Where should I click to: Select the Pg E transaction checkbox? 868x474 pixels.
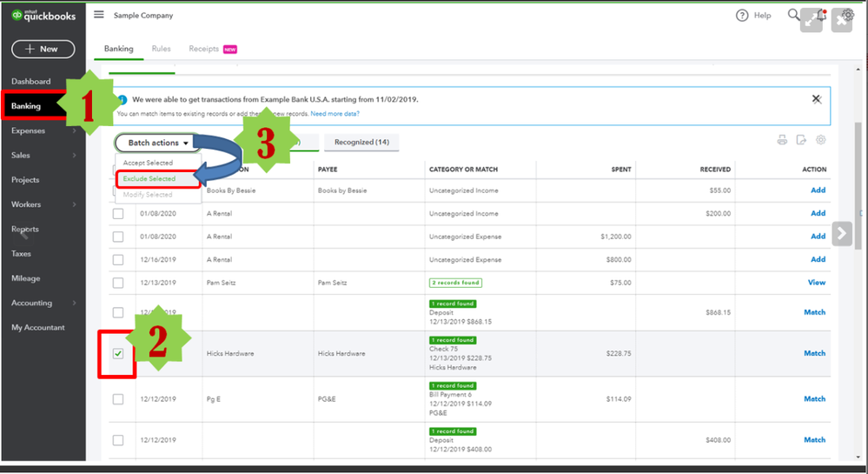118,399
